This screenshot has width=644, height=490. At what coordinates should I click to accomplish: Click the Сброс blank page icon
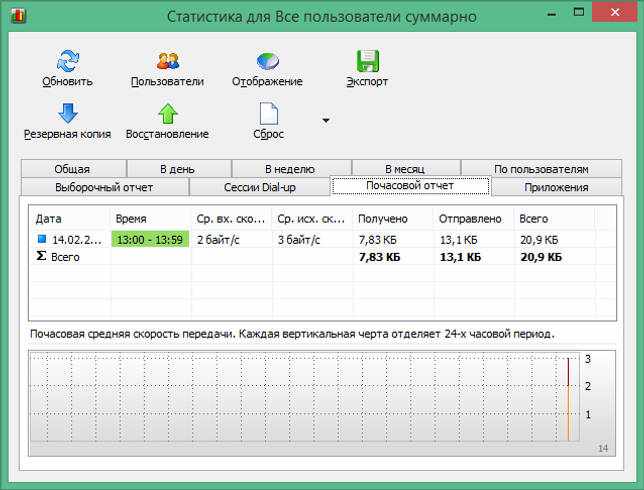pos(269,113)
